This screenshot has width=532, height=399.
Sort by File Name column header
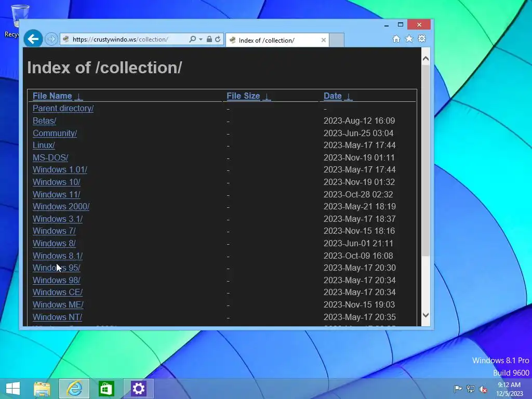coord(52,96)
